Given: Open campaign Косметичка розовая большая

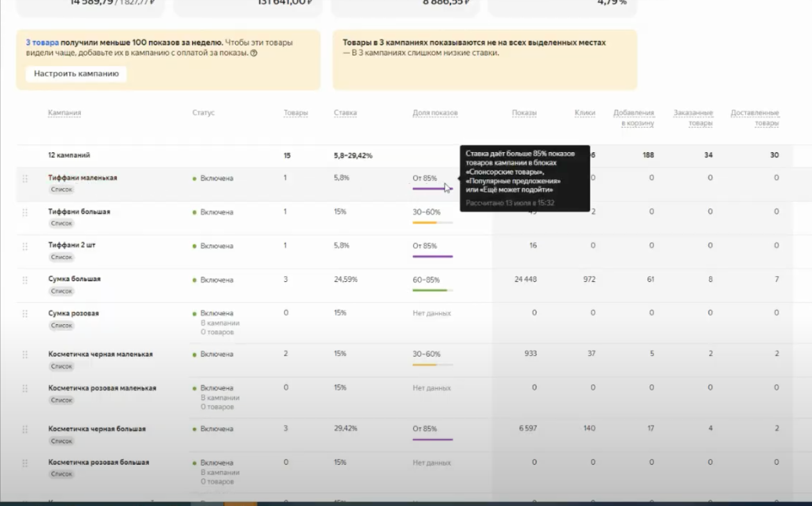Looking at the screenshot, I should [98, 462].
